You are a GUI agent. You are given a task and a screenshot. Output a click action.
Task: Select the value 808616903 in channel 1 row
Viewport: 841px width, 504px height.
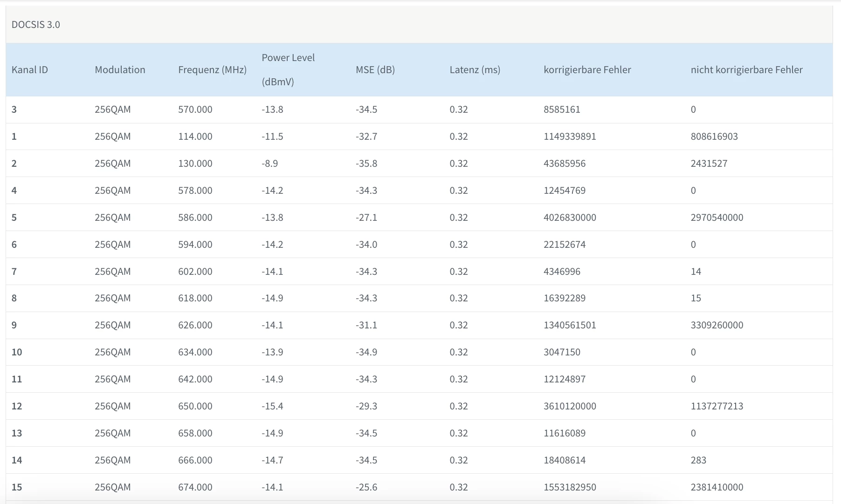click(714, 136)
